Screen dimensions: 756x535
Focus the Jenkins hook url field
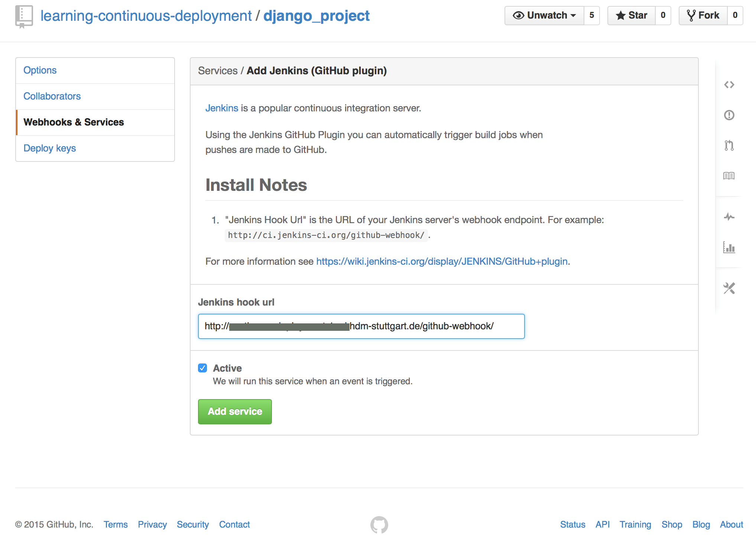361,326
